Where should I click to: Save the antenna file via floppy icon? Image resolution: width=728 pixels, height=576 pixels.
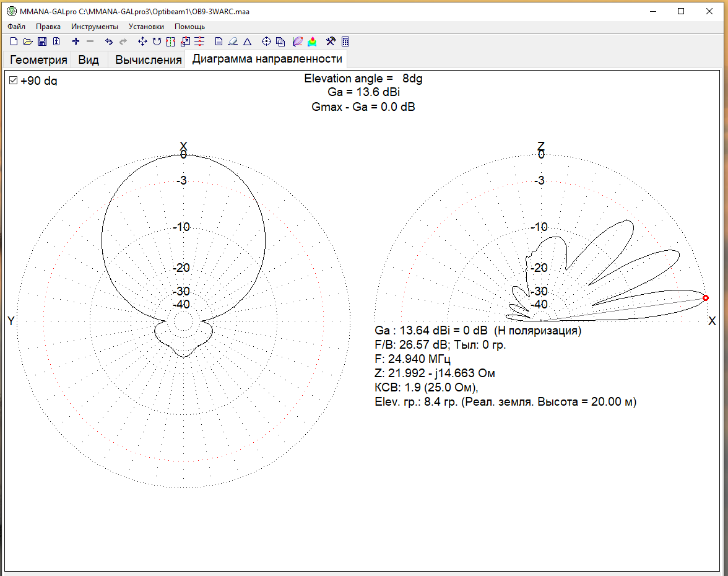42,41
